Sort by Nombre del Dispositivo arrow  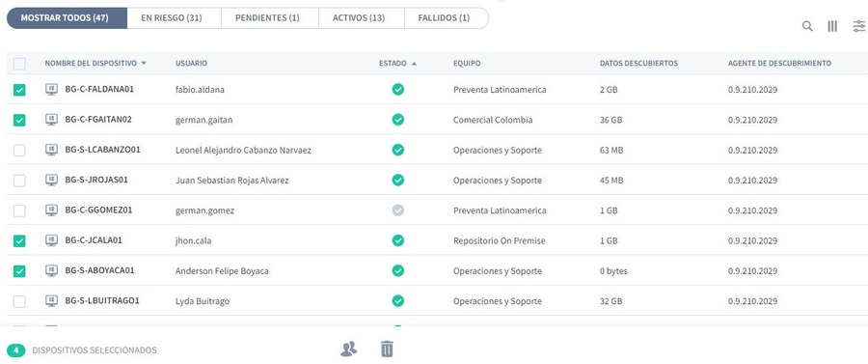[144, 63]
